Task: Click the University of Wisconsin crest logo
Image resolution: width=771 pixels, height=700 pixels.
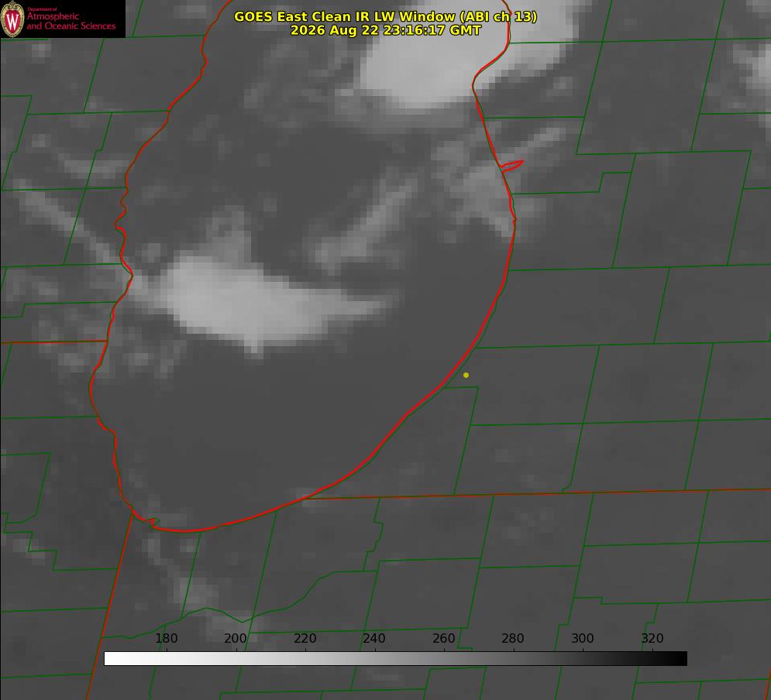Action: (x=12, y=19)
